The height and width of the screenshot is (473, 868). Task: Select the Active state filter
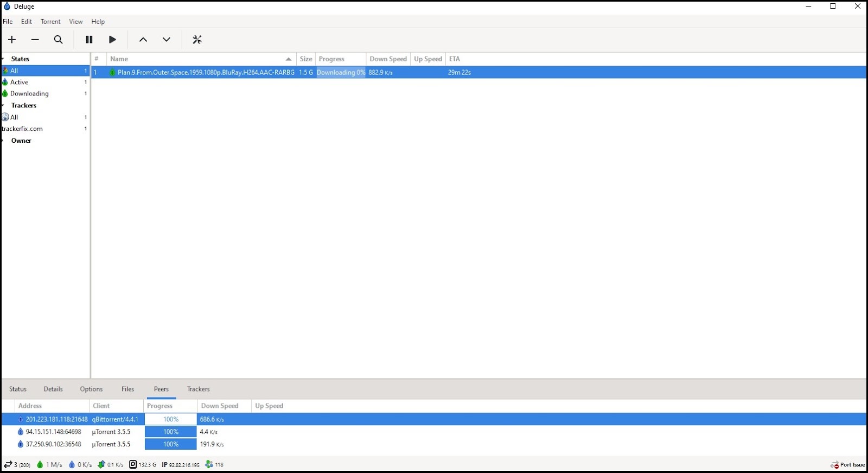tap(45, 83)
